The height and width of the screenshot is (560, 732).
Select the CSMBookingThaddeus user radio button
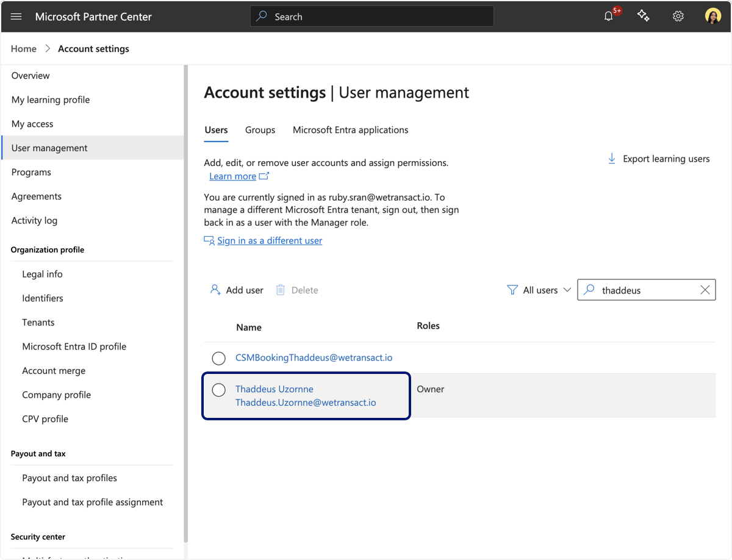(218, 358)
